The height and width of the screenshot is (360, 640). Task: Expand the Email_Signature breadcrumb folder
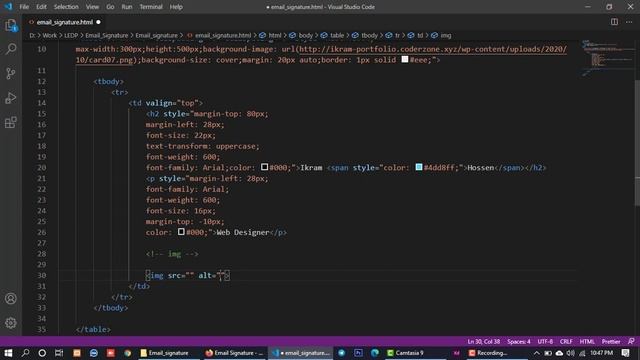pos(107,36)
